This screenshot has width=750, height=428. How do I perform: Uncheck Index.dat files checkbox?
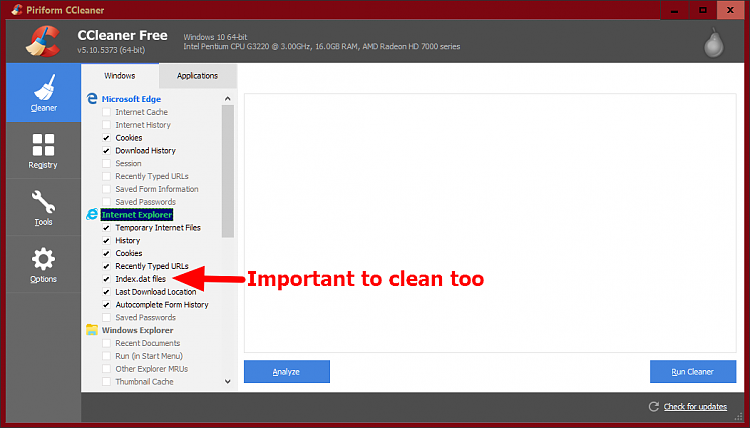point(106,279)
